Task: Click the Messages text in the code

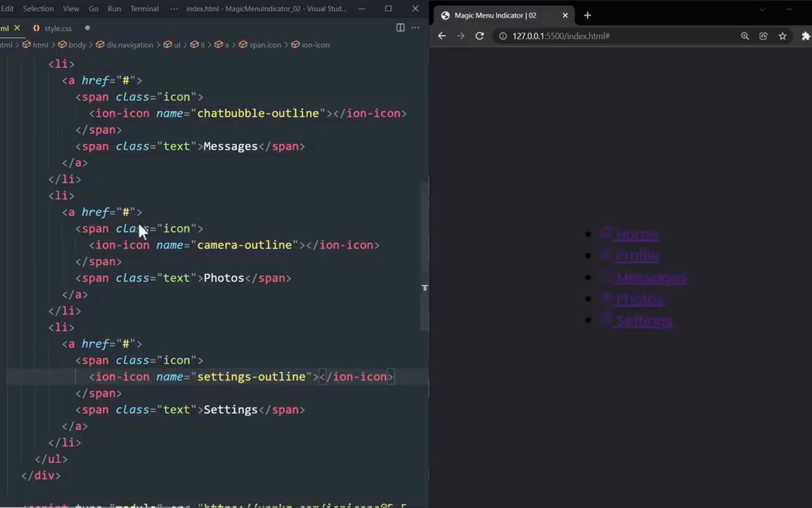Action: [x=230, y=146]
